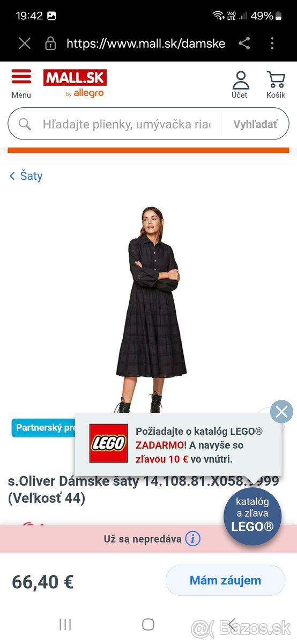The width and height of the screenshot is (297, 644).
Task: Tap the padlock site security icon
Action: coord(50,43)
